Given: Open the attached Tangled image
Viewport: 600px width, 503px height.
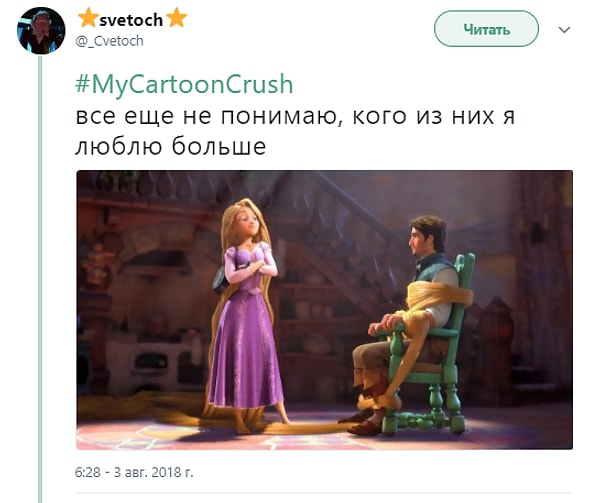Looking at the screenshot, I should [x=324, y=310].
